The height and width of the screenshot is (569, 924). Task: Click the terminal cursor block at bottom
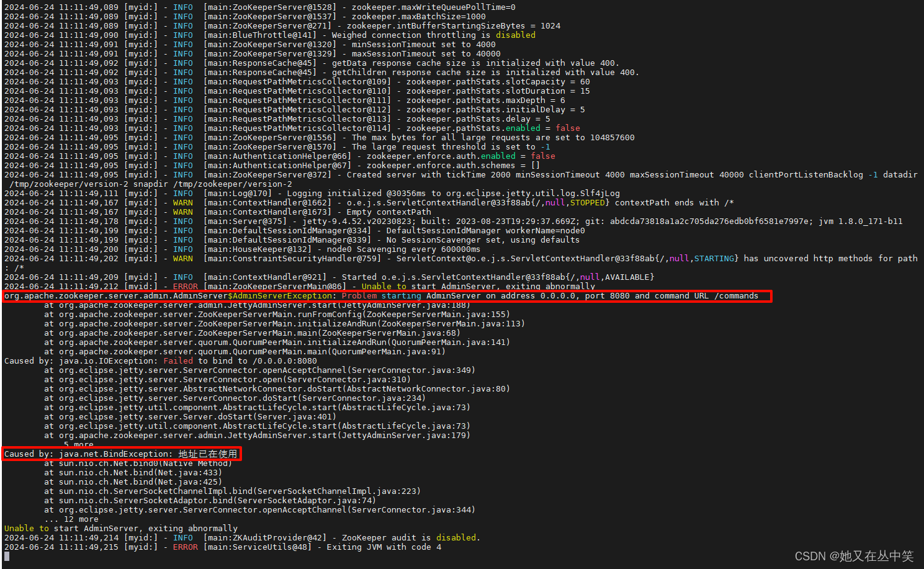pos(7,557)
